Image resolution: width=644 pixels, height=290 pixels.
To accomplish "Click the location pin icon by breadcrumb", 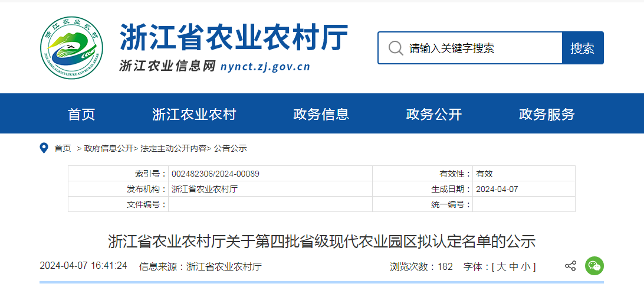I will [44, 148].
